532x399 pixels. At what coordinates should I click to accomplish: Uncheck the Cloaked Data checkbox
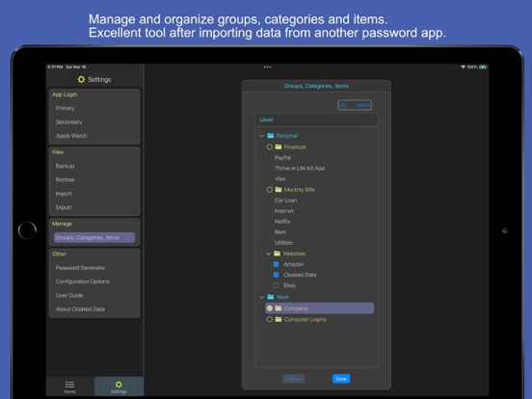pos(277,275)
